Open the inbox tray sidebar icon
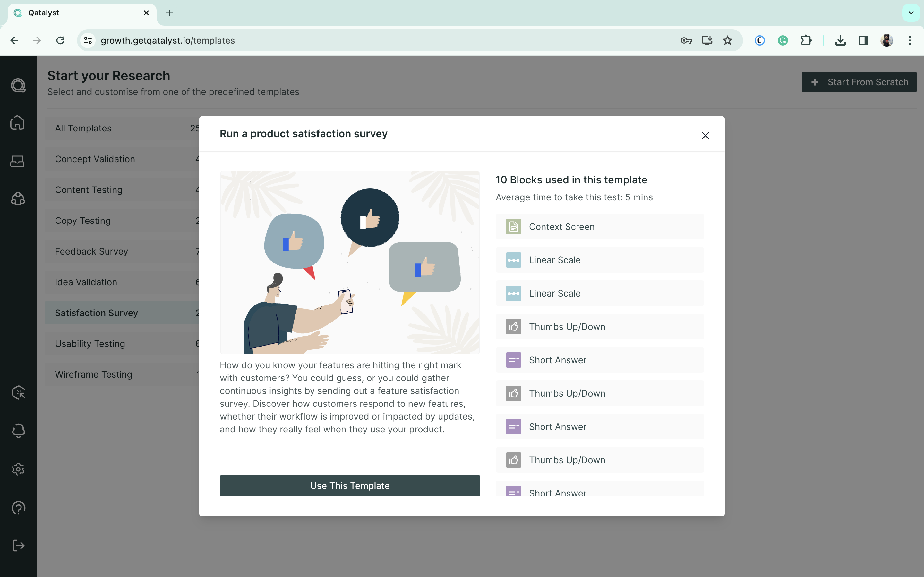The image size is (924, 577). [18, 161]
